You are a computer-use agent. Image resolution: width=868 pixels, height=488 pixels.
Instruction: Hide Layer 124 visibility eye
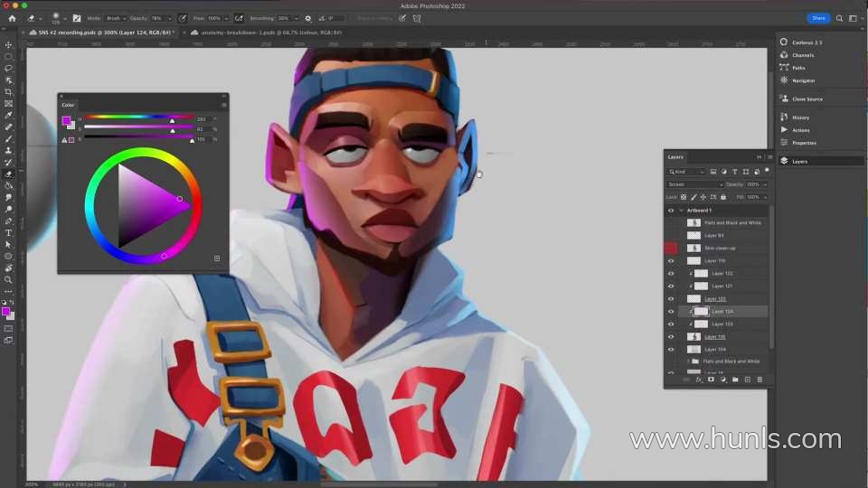671,312
